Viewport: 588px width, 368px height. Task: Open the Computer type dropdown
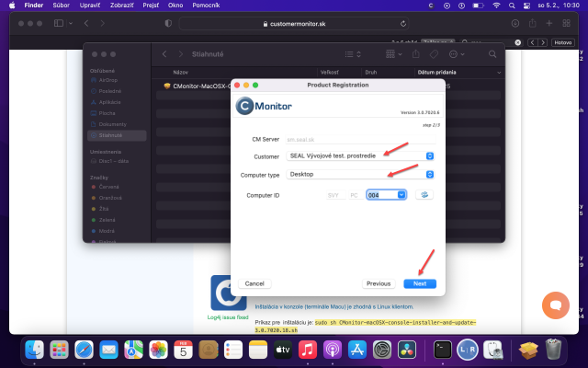click(x=360, y=174)
